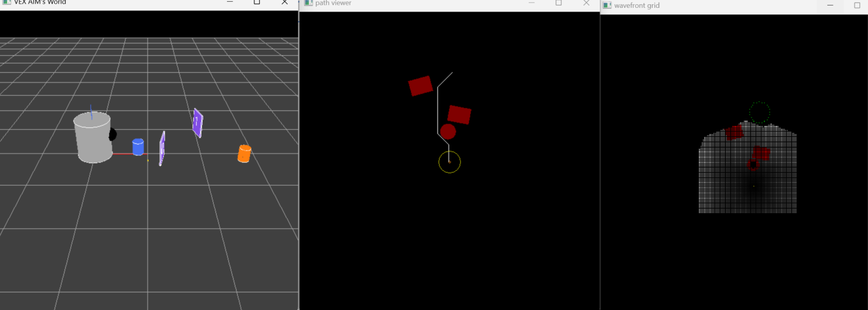Maximize the VEX AIM's World window
The height and width of the screenshot is (310, 868).
pyautogui.click(x=257, y=2)
